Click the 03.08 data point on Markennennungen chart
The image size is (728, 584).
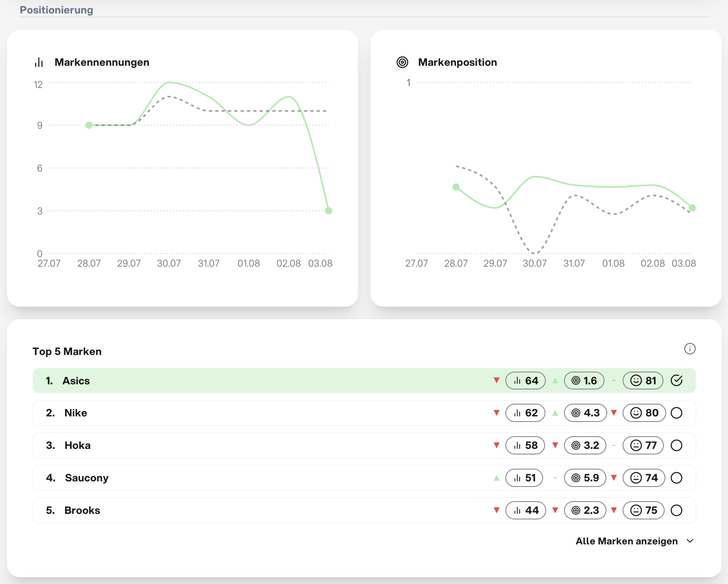point(329,211)
